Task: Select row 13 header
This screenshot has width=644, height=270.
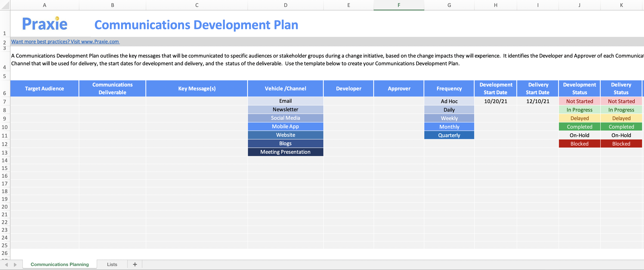Action: click(x=5, y=153)
